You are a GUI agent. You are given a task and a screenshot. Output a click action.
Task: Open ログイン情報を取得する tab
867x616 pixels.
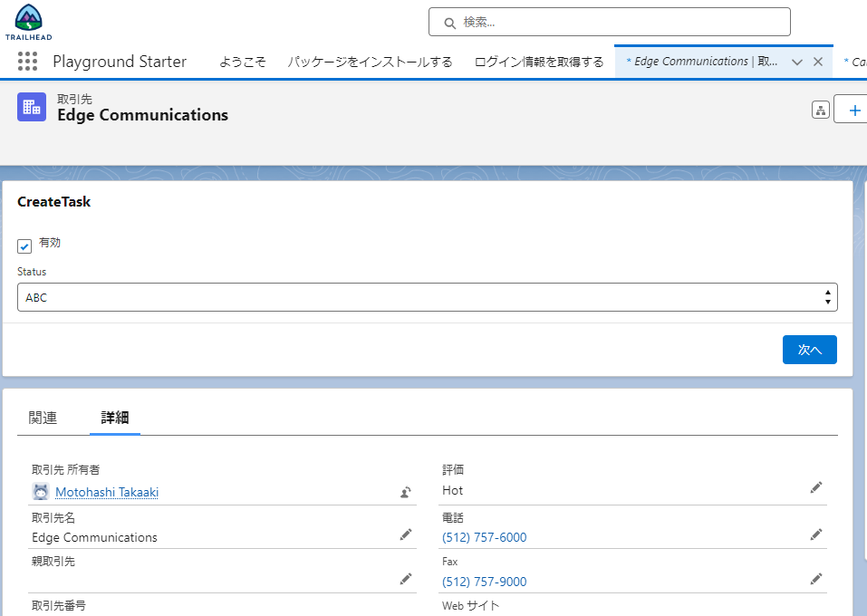(x=539, y=62)
